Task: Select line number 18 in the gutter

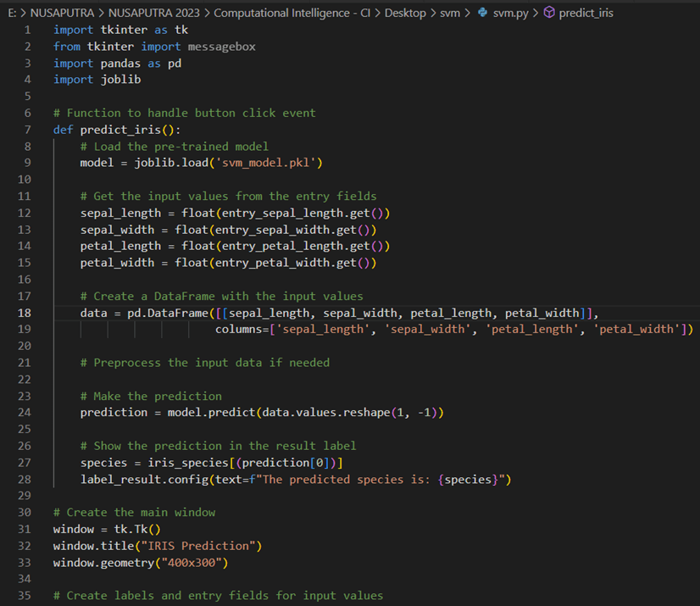Action: [x=24, y=313]
